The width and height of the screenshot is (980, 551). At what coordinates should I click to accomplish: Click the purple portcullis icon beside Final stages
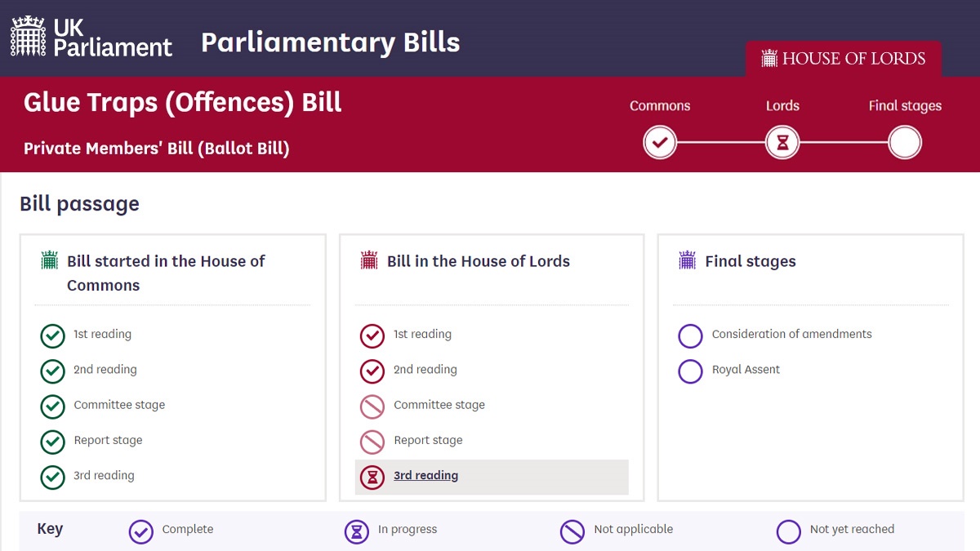tap(688, 261)
